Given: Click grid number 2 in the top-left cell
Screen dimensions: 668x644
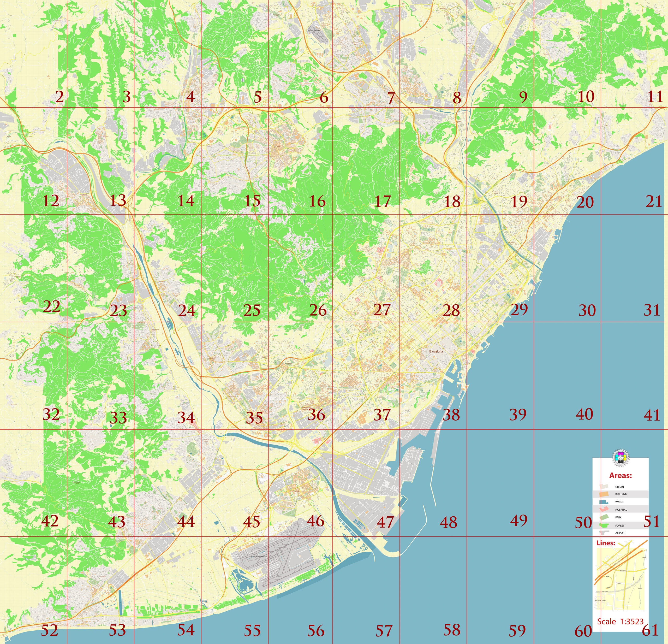Looking at the screenshot, I should (59, 97).
